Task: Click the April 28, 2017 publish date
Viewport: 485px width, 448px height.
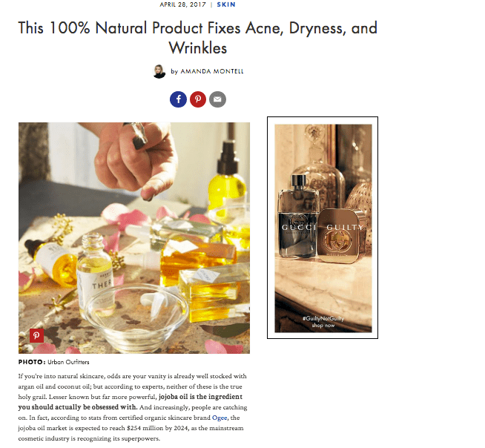Action: [x=183, y=4]
